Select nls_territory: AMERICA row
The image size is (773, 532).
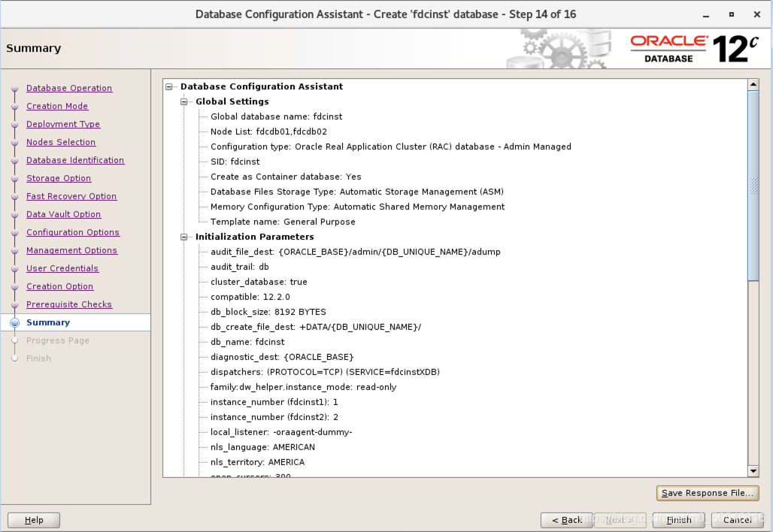(257, 462)
